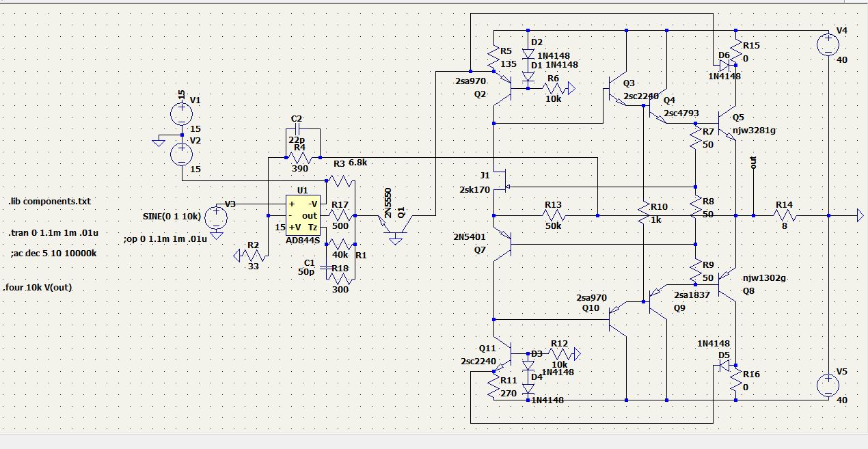The image size is (868, 449).
Task: Click the '.four 10k V(out)' directive
Action: coord(38,288)
